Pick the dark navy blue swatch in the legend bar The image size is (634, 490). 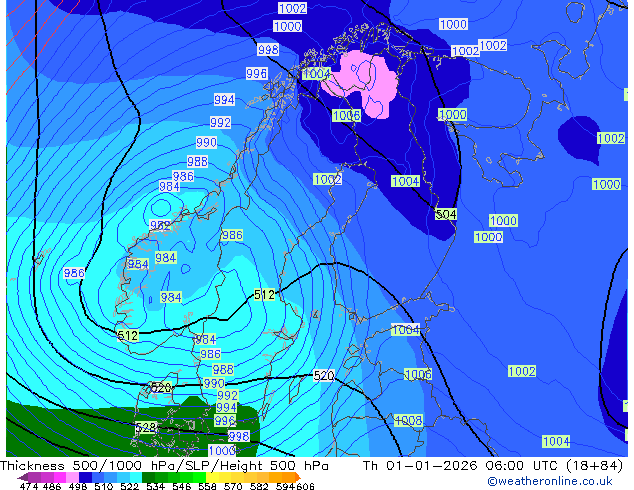(85, 477)
